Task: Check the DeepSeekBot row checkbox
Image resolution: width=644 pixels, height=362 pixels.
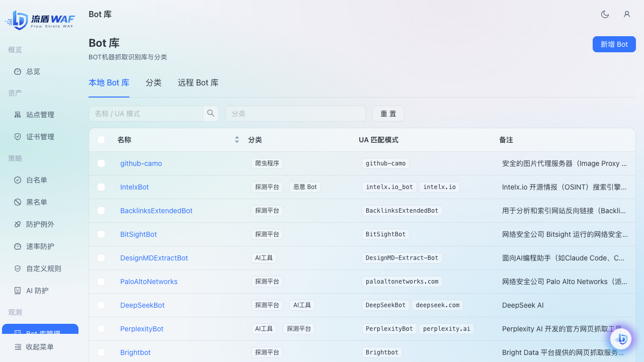Action: pyautogui.click(x=101, y=305)
